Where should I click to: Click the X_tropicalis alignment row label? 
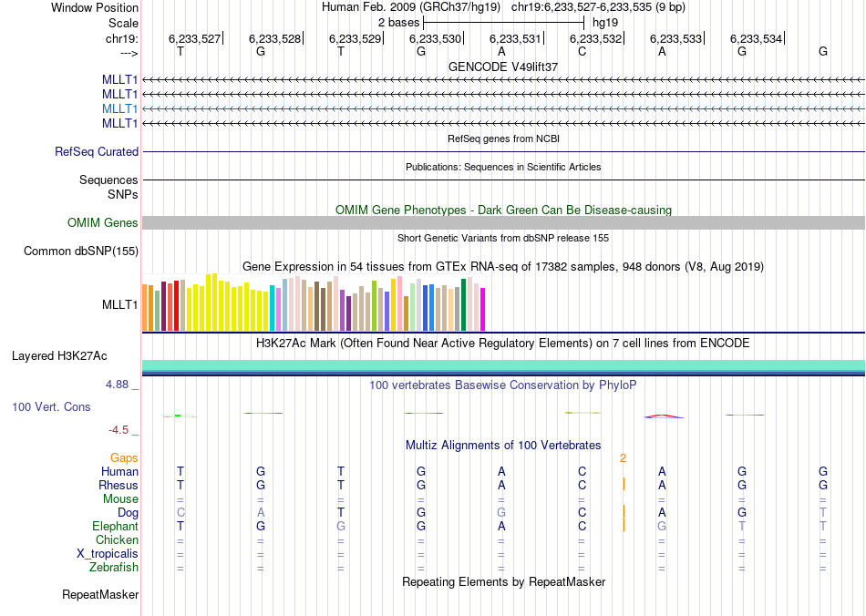[108, 554]
